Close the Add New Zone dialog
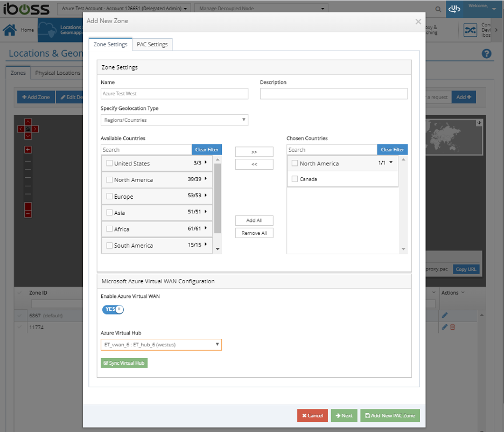 click(418, 22)
